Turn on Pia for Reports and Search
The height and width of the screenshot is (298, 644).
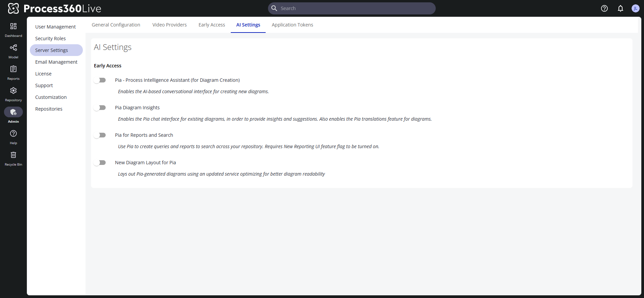point(100,135)
